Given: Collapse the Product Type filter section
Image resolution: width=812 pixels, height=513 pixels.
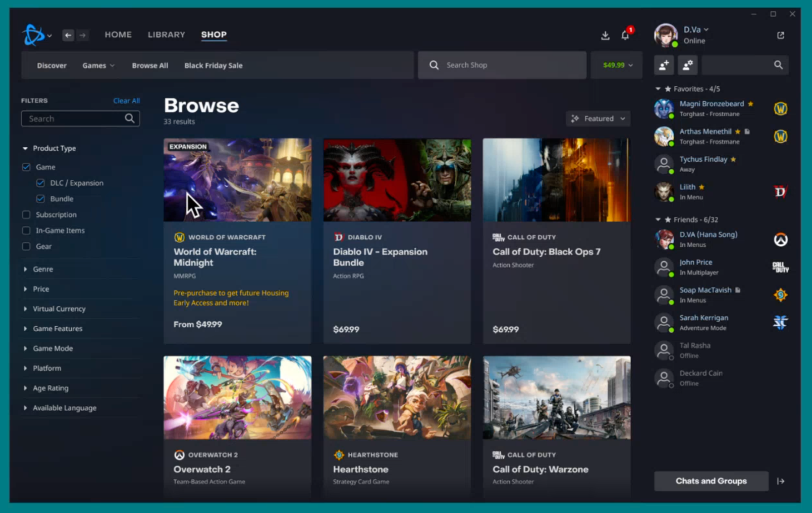Looking at the screenshot, I should click(x=25, y=148).
